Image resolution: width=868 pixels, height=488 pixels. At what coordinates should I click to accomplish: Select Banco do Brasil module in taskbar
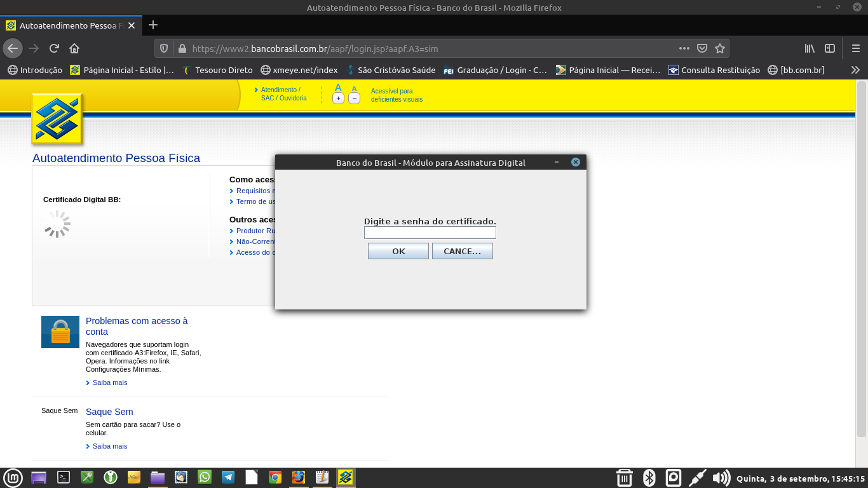click(x=346, y=477)
